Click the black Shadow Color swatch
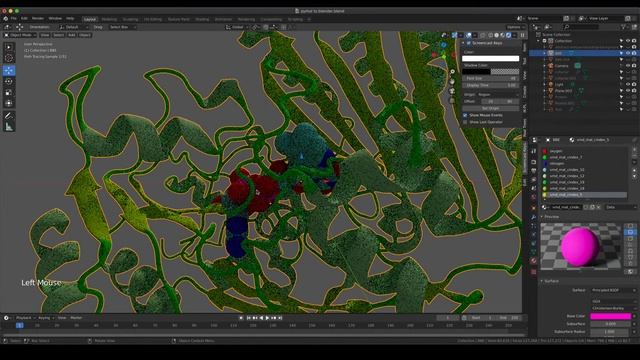This screenshot has width=640, height=360. pyautogui.click(x=476, y=71)
